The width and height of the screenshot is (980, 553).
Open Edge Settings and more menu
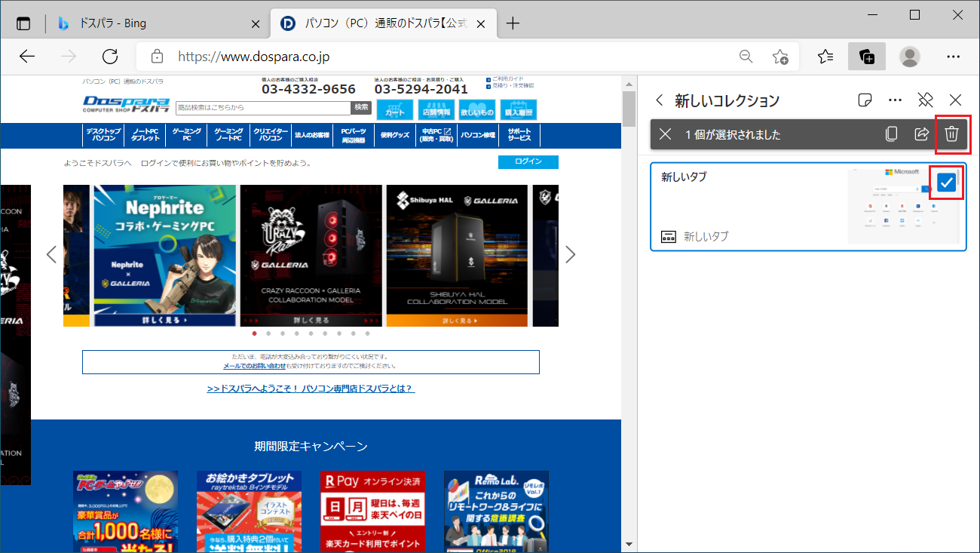coord(953,57)
